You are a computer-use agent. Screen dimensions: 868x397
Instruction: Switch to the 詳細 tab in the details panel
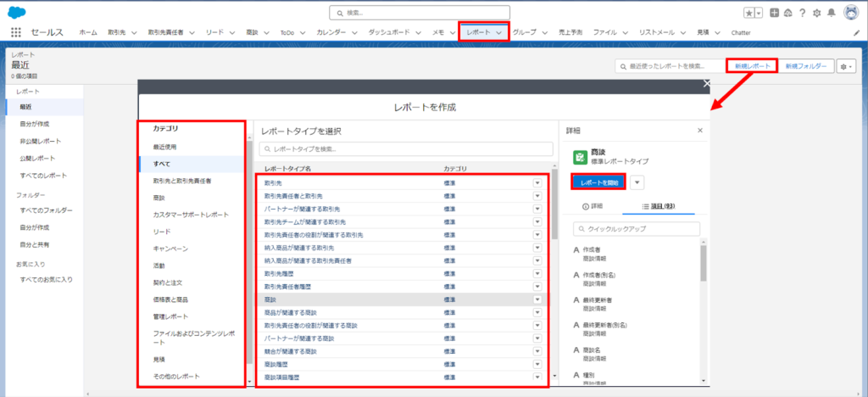593,206
